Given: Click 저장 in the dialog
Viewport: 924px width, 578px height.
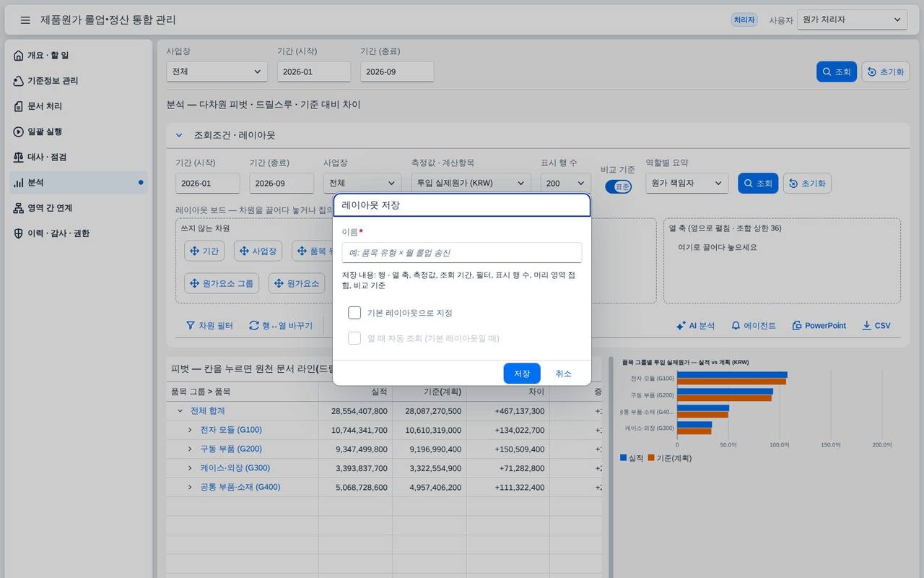Looking at the screenshot, I should (x=522, y=374).
